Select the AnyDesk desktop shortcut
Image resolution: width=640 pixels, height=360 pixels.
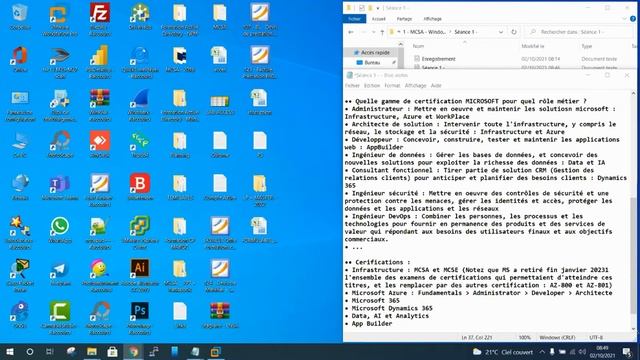[100, 144]
